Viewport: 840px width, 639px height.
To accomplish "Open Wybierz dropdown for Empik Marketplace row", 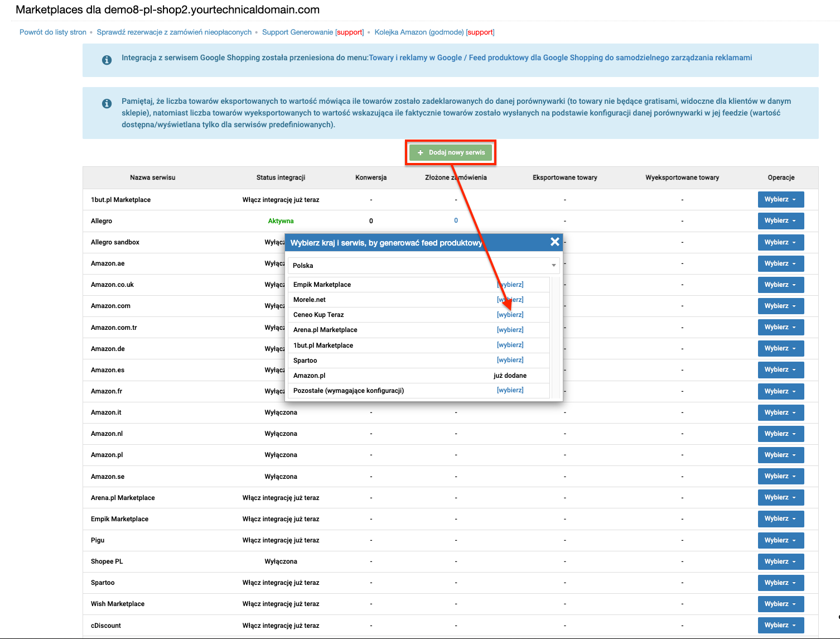I will [780, 518].
